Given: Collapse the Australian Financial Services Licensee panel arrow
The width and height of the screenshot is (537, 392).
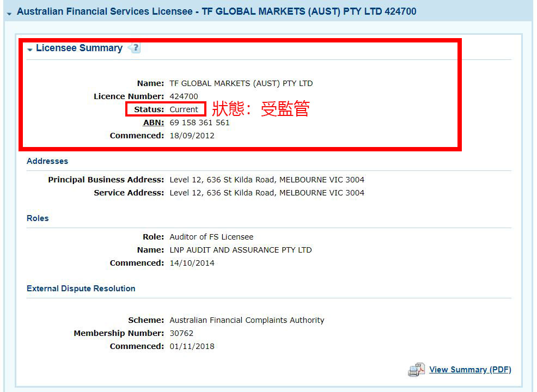Looking at the screenshot, I should coord(9,13).
